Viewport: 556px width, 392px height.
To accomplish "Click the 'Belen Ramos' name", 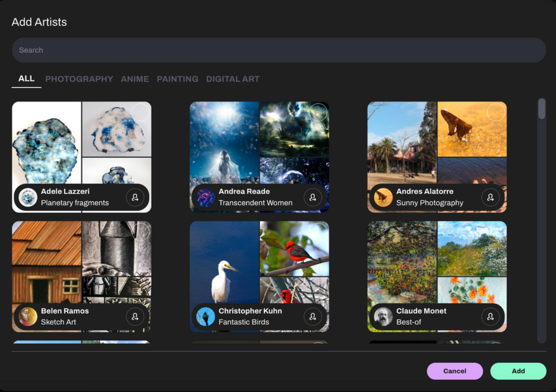I will [65, 311].
